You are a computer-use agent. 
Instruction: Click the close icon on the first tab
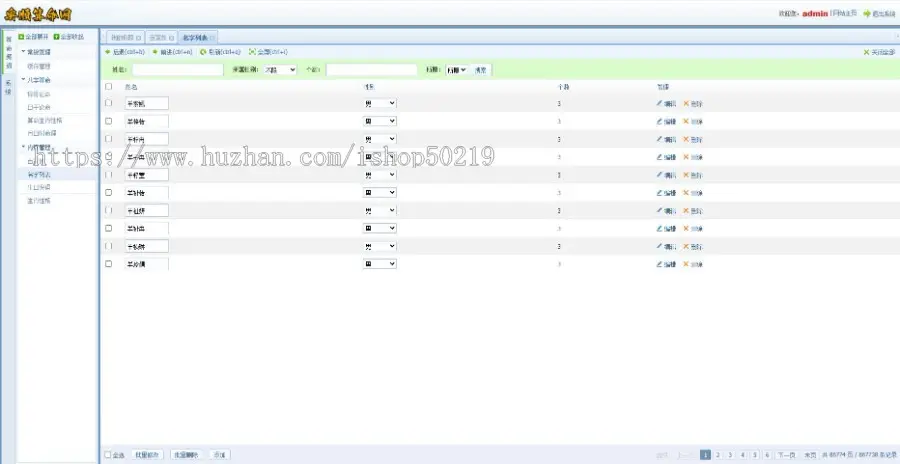(139, 38)
